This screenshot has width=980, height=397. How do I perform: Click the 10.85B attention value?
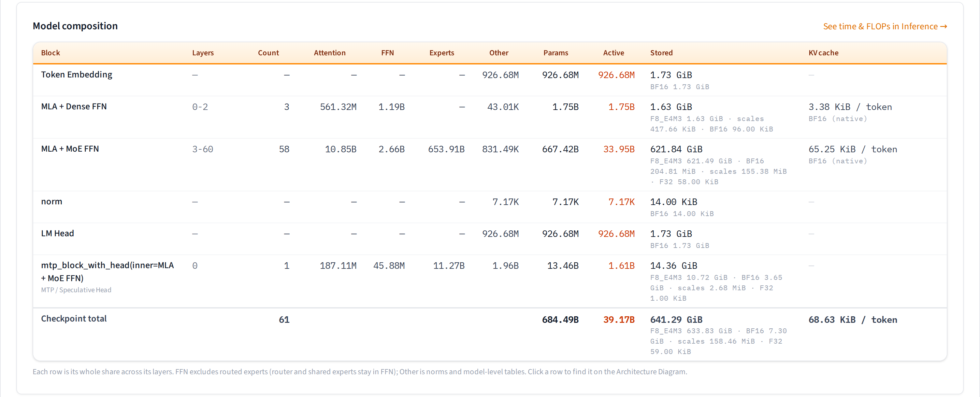340,149
